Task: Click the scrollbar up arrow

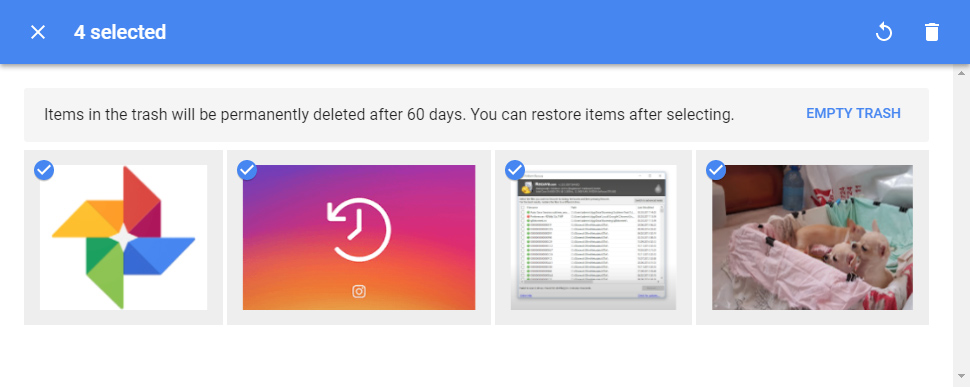Action: (961, 72)
